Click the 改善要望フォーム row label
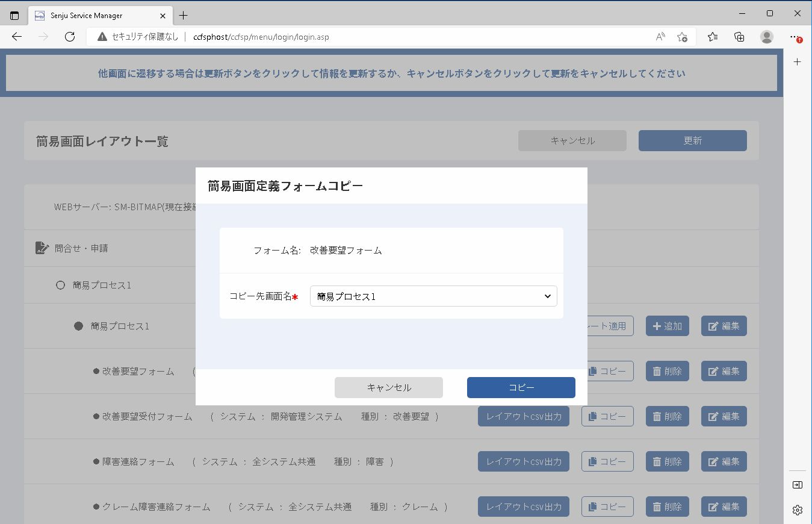This screenshot has height=524, width=812. pos(138,371)
